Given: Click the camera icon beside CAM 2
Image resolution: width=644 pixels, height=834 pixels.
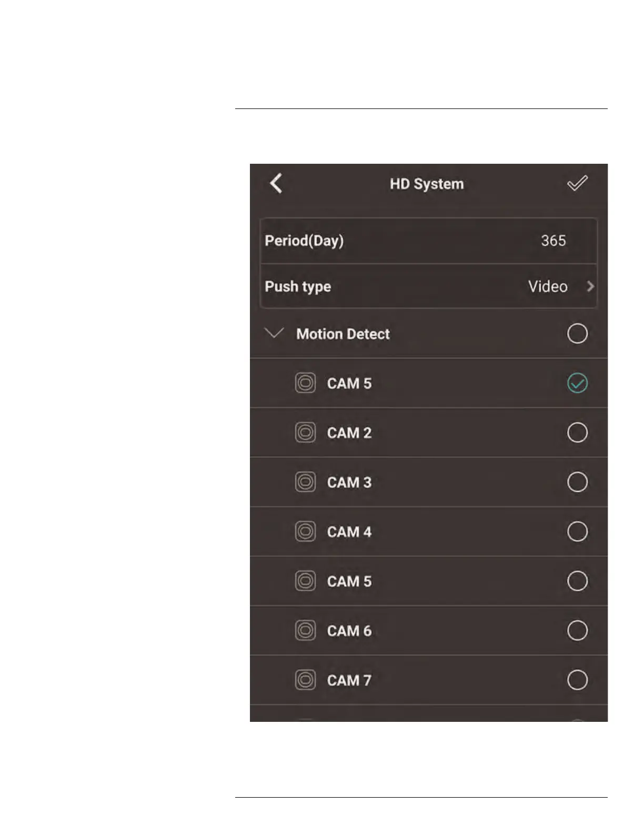Looking at the screenshot, I should click(305, 433).
